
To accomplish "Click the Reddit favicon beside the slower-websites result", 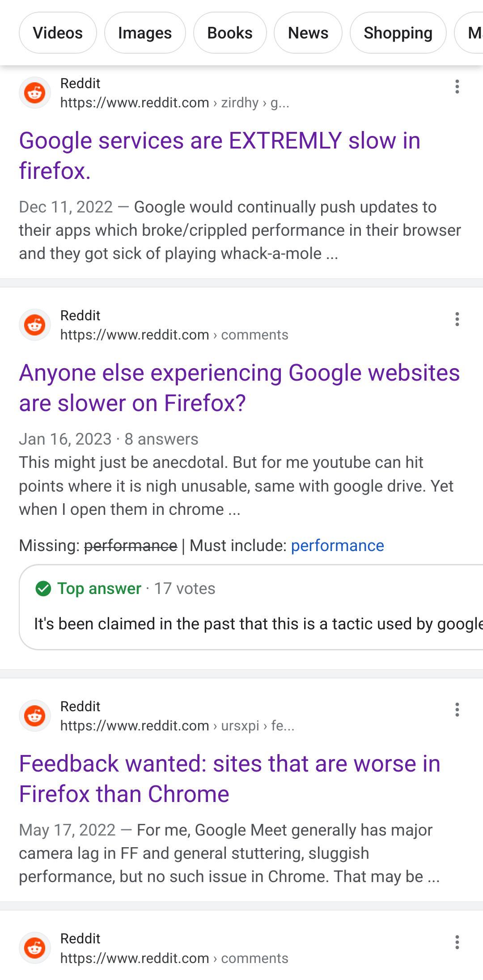I will (34, 324).
